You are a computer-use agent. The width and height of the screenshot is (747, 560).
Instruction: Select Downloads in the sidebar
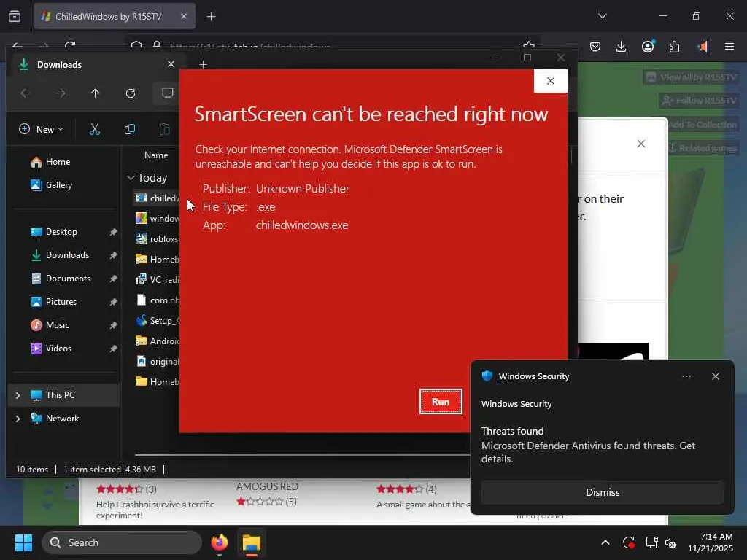point(66,255)
